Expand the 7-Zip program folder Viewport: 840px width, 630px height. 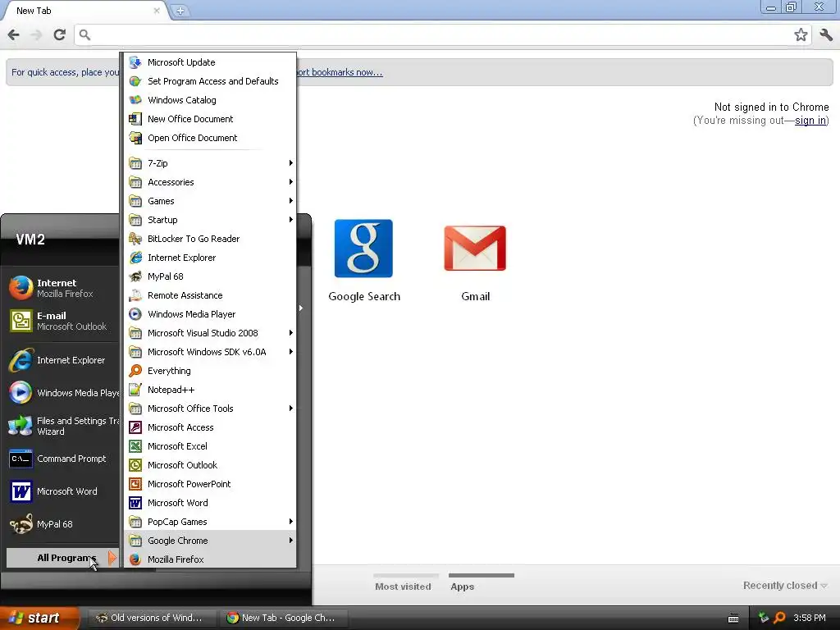pos(210,163)
